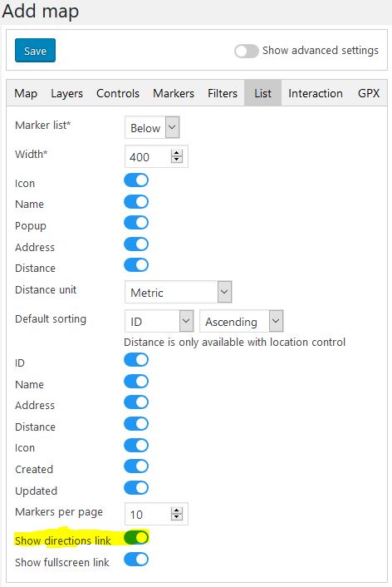Screen dimensions: 392x587
Task: Click the Save button
Action: [x=35, y=50]
